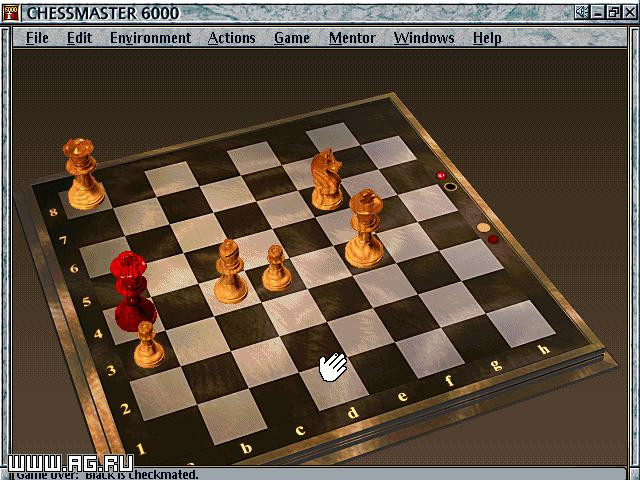This screenshot has width=640, height=480.
Task: Select the white bishop piece
Action: (x=231, y=271)
